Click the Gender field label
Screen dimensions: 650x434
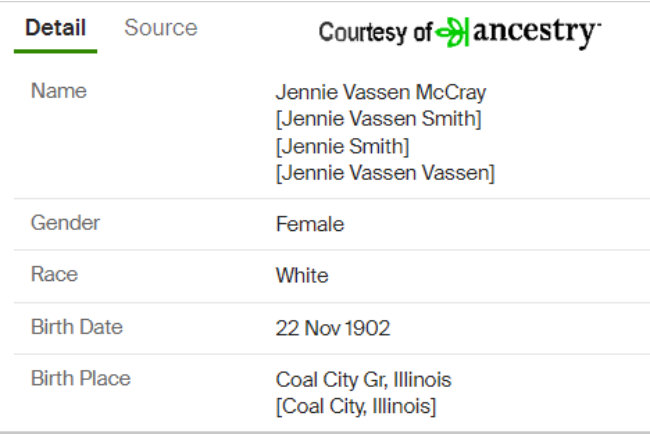coord(65,223)
